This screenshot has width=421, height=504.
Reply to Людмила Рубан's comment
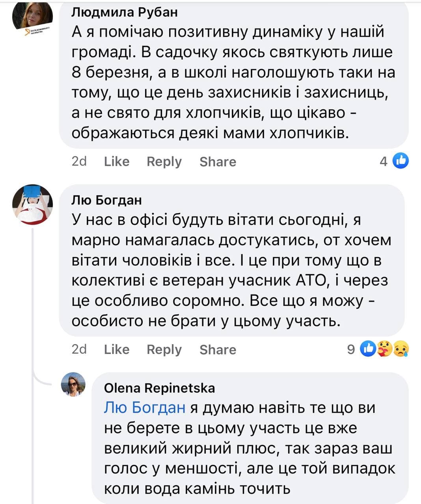tap(164, 161)
